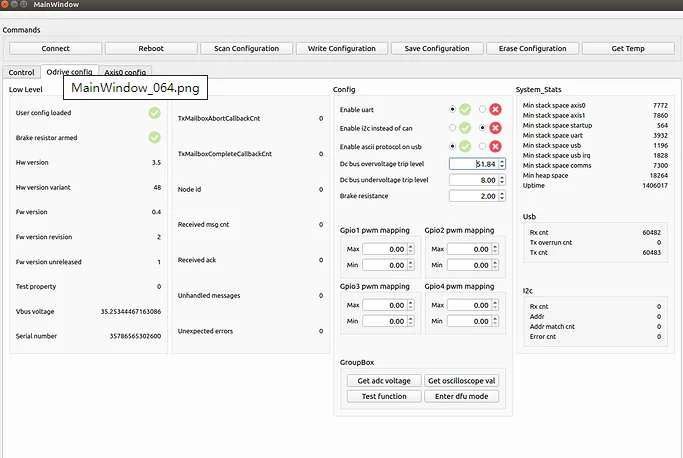Screen dimensions: 683x458
Task: Click the Brake resistor armed status checkmark
Action: (x=155, y=138)
